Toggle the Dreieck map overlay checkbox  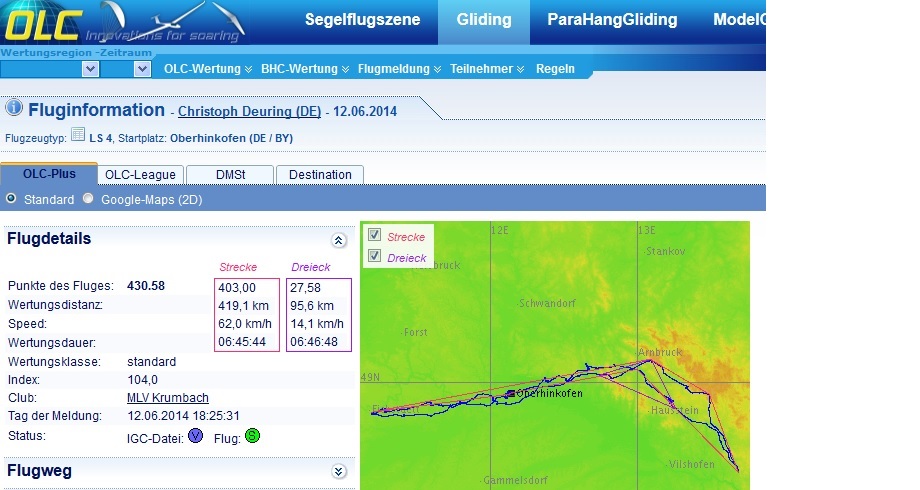(374, 257)
